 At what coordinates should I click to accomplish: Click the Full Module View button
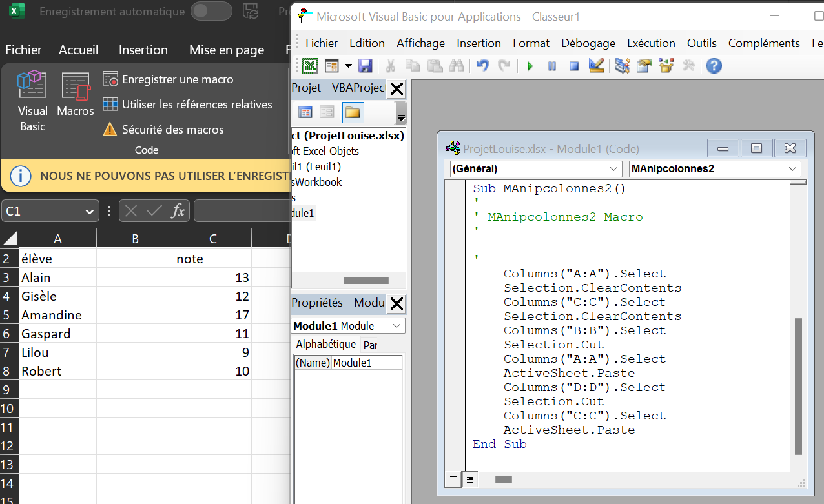coord(469,479)
